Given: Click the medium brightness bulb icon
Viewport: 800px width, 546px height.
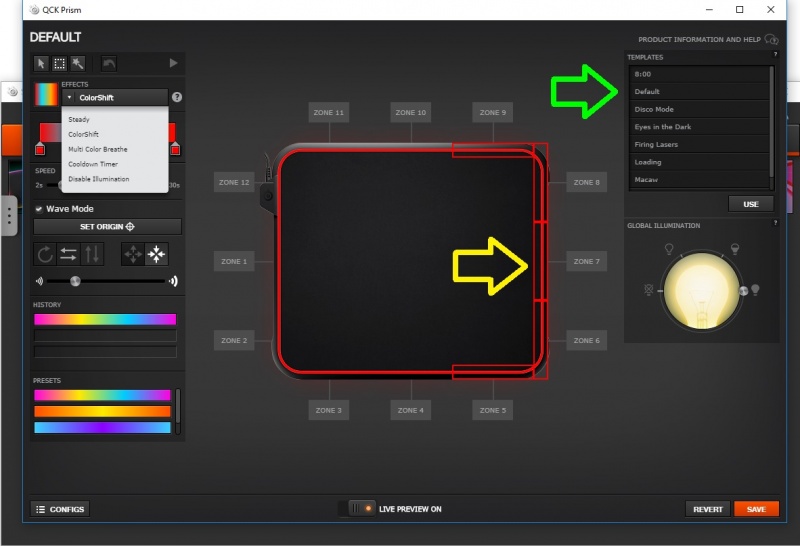Looking at the screenshot, I should (x=735, y=249).
